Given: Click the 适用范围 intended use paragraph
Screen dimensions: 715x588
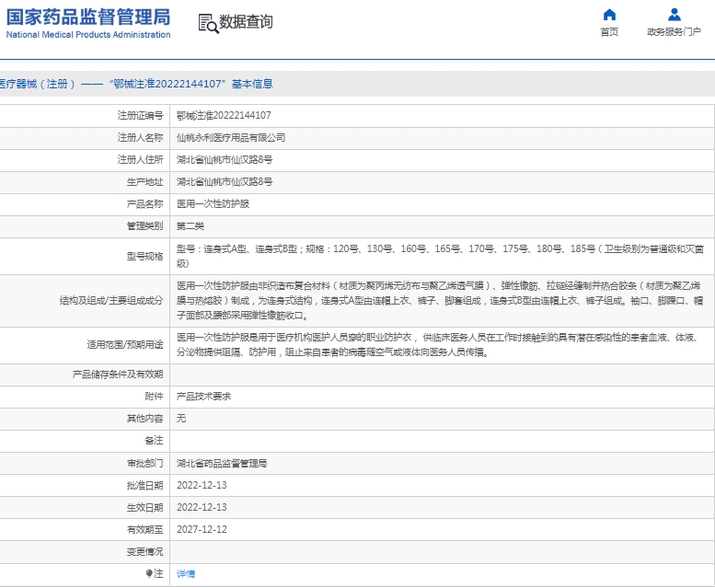Looking at the screenshot, I should [x=437, y=344].
